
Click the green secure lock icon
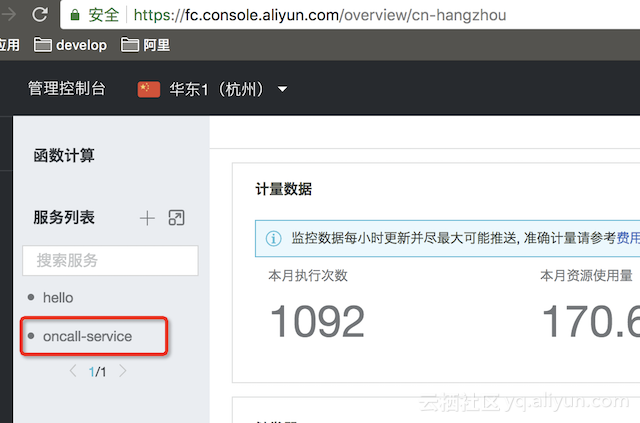[74, 15]
